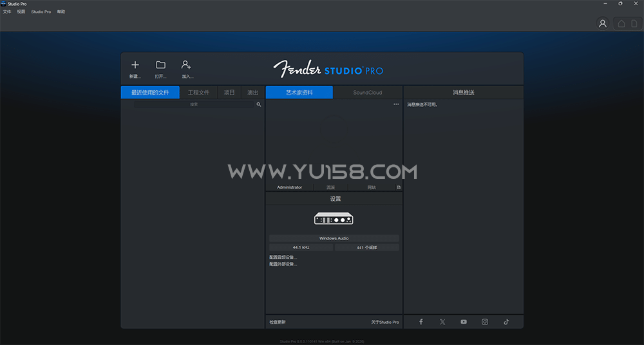This screenshot has width=644, height=345.
Task: Select the 艺术家资料 tab
Action: (x=299, y=93)
